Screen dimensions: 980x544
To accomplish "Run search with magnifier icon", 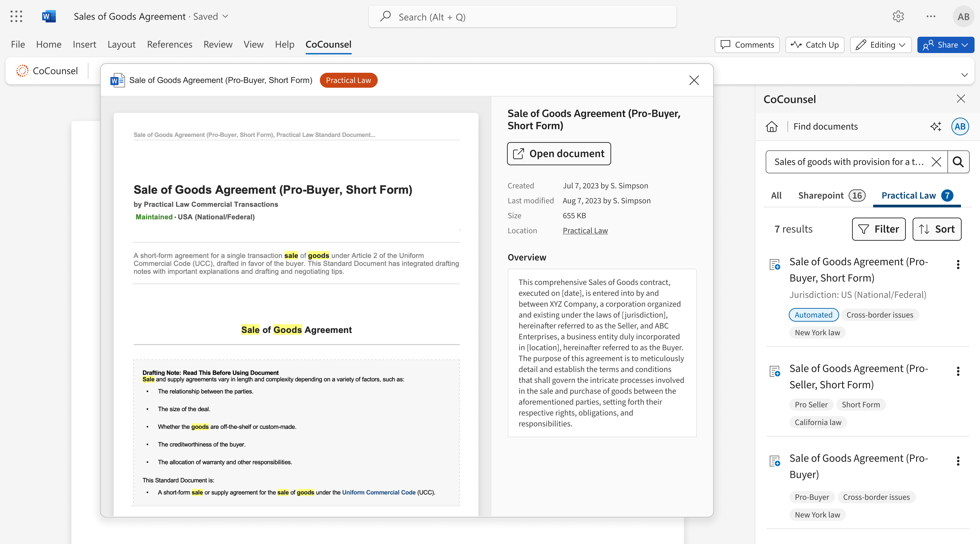I will pos(958,162).
